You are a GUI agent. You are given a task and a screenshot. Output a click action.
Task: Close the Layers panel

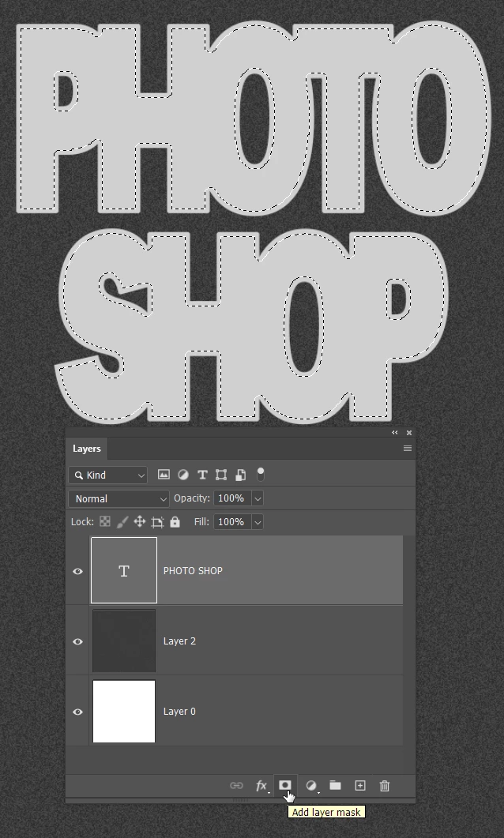[x=409, y=432]
